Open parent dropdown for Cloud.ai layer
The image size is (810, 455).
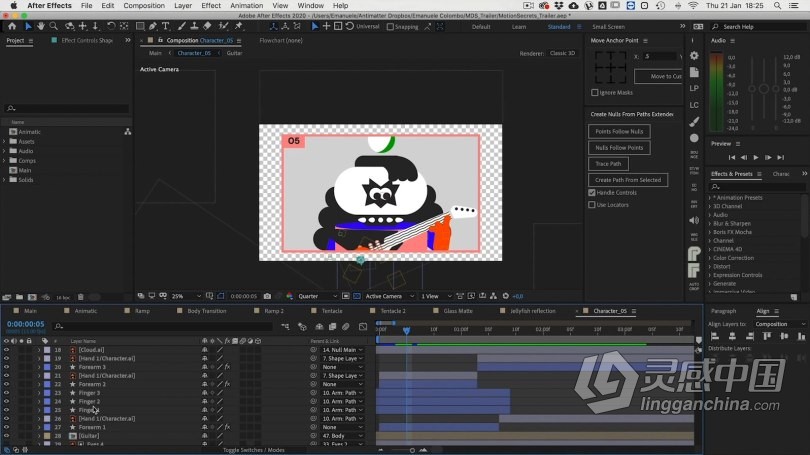coord(342,350)
